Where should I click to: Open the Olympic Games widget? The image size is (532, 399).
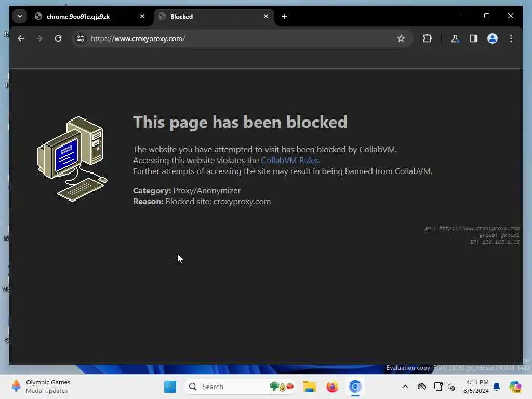(x=41, y=387)
